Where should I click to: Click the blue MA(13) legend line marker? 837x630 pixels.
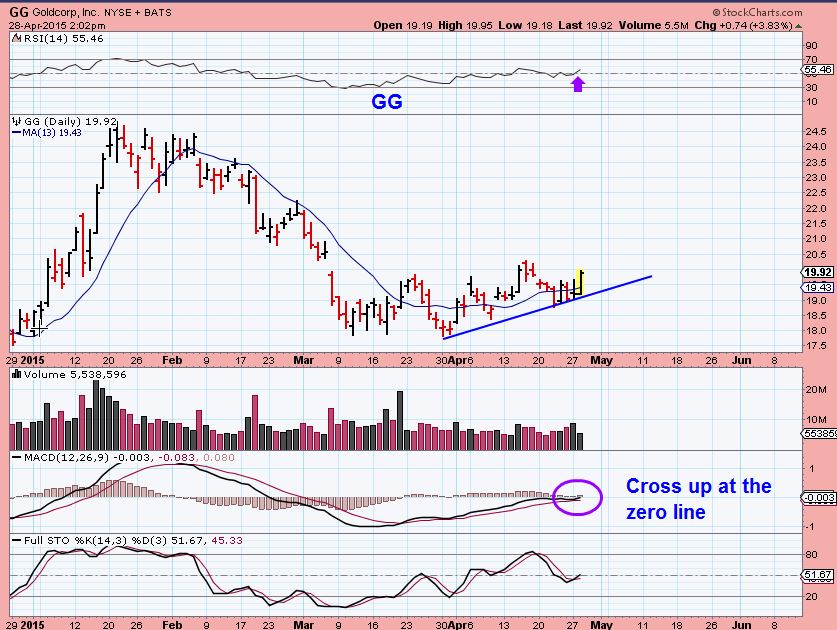16,132
